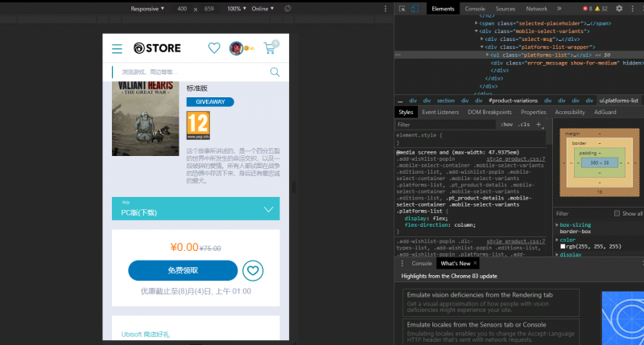Viewport: 644px width, 345px height.
Task: Open the wishlist heart icon in header
Action: point(214,48)
